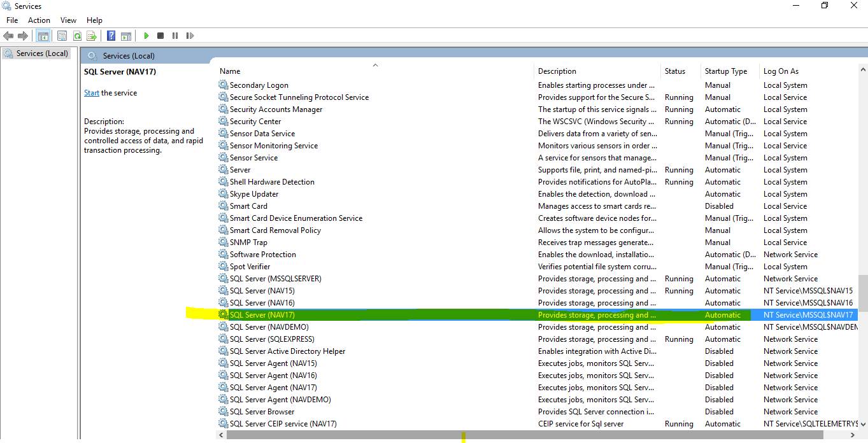Viewport: 868px width, 443px height.
Task: Click the Refresh toolbar icon
Action: tap(77, 36)
